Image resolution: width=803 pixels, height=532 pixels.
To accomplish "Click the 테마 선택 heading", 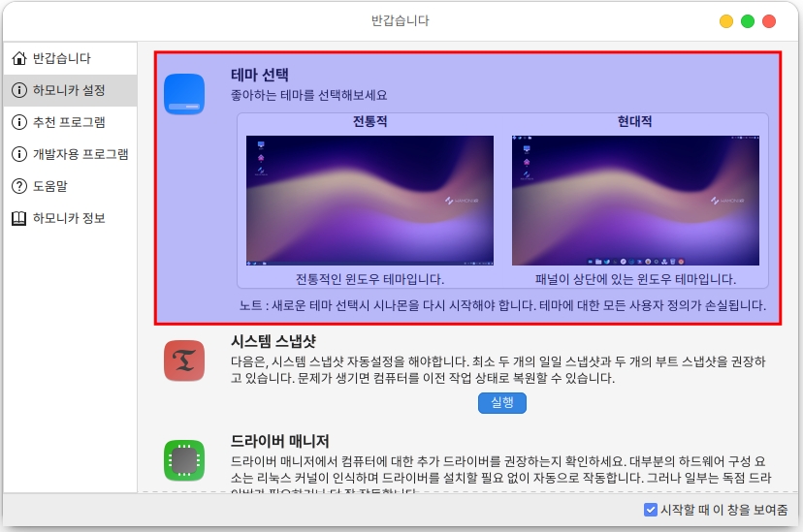I will 260,75.
